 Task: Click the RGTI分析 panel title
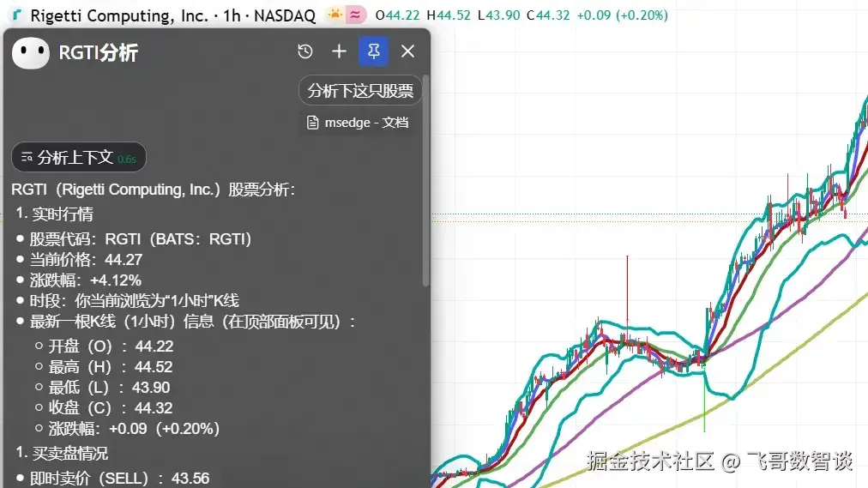98,53
